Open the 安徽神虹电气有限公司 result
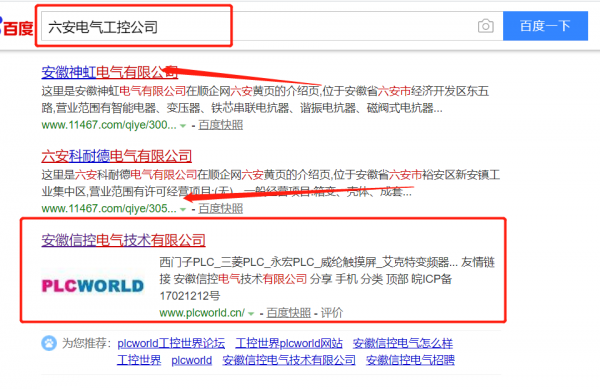 (109, 72)
